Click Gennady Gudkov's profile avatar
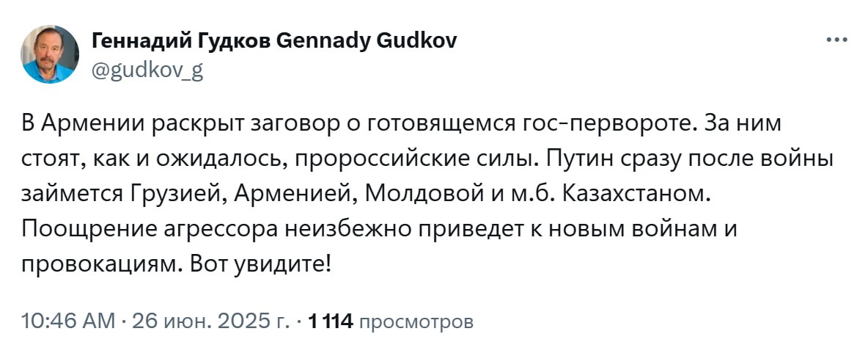Image resolution: width=868 pixels, height=356 pixels. 51,54
